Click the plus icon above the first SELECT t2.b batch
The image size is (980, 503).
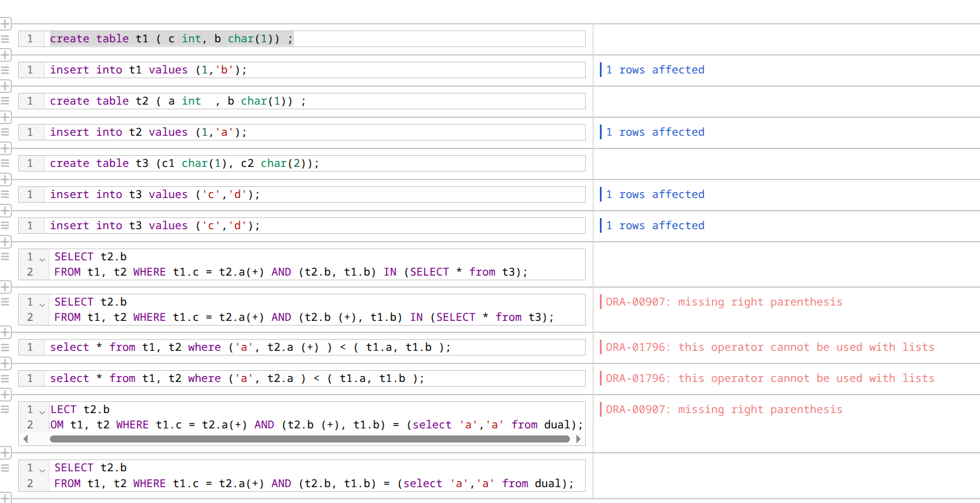[5, 242]
